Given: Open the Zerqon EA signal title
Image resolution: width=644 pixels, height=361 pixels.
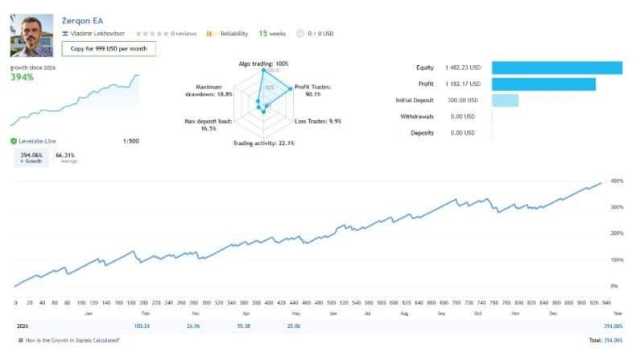Looking at the screenshot, I should (82, 21).
